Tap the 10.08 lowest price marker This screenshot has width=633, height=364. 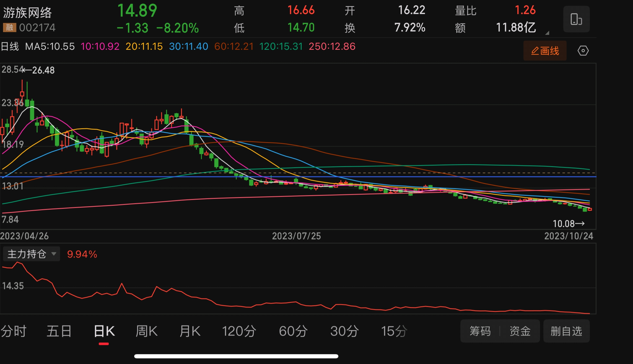point(564,223)
